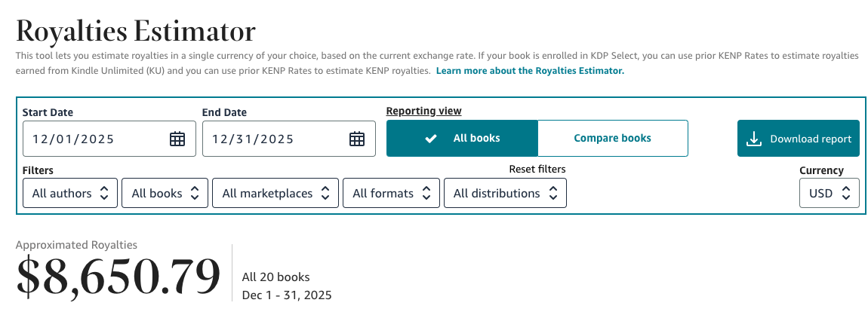The width and height of the screenshot is (868, 315).
Task: Click the Download report button
Action: coord(799,139)
